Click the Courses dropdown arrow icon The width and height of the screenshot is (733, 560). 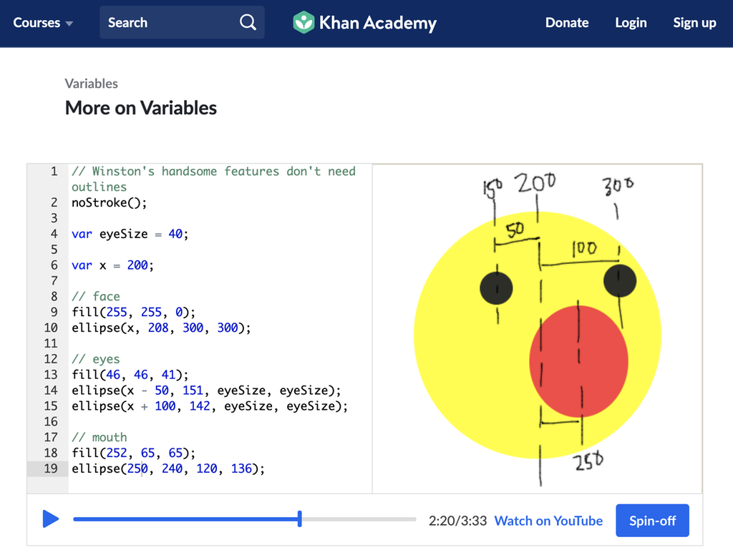tap(69, 23)
